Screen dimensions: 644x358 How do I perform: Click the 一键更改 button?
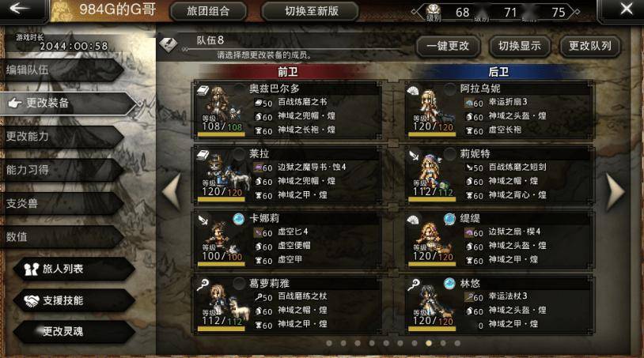tap(448, 46)
